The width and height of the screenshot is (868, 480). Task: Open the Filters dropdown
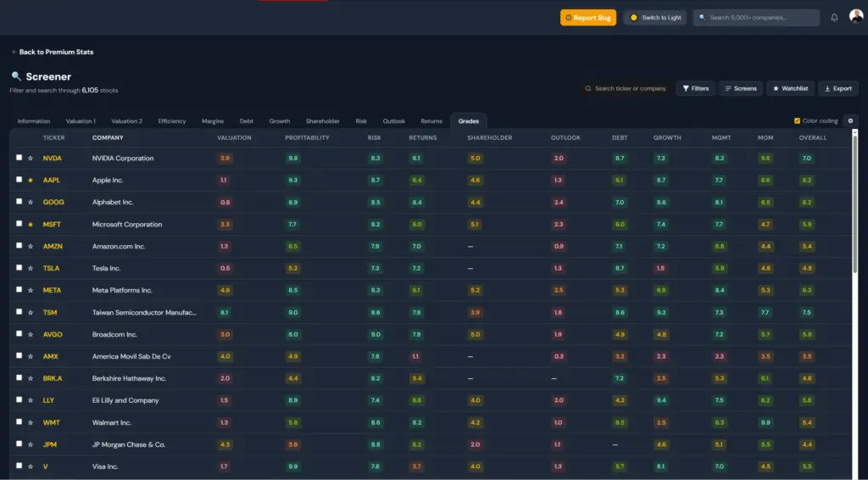click(x=695, y=88)
